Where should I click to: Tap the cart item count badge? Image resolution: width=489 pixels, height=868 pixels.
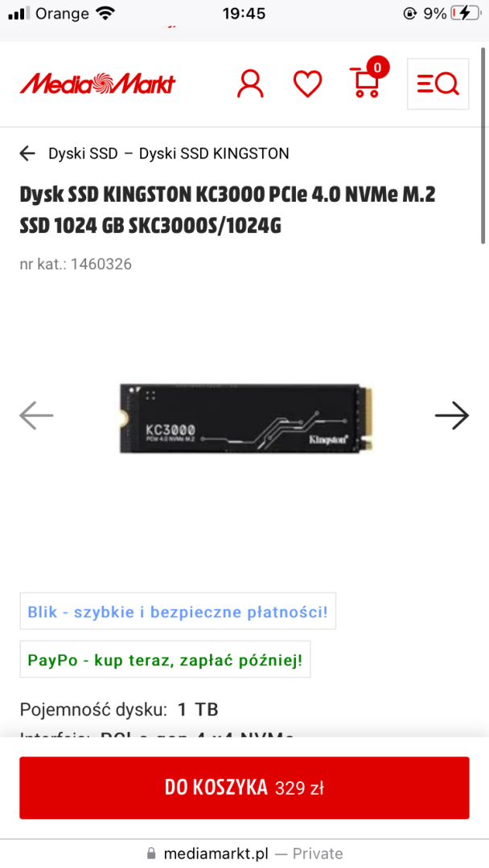[x=378, y=68]
